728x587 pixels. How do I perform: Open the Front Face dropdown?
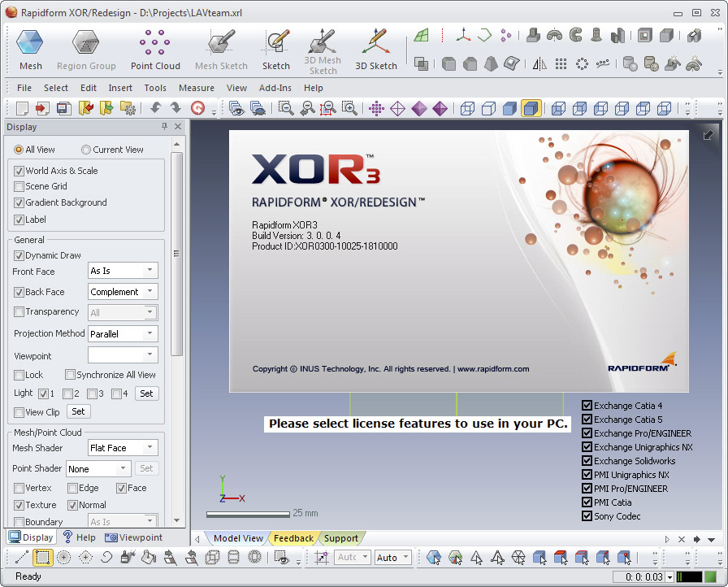123,271
